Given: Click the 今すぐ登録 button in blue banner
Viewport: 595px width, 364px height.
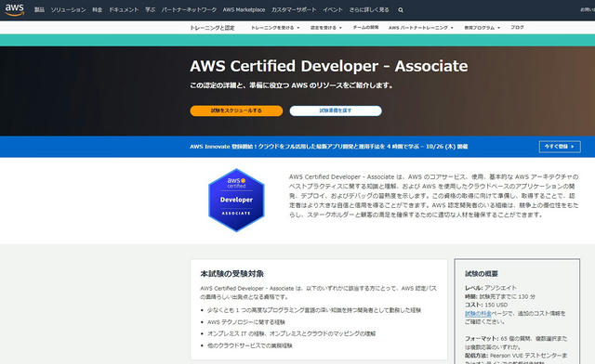Looking at the screenshot, I should 560,147.
